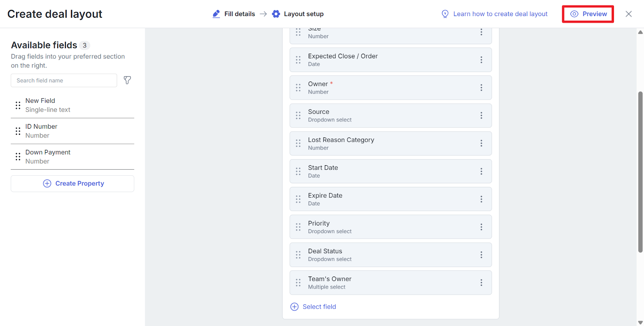Click the vertical scrollbar thumb

click(640, 172)
